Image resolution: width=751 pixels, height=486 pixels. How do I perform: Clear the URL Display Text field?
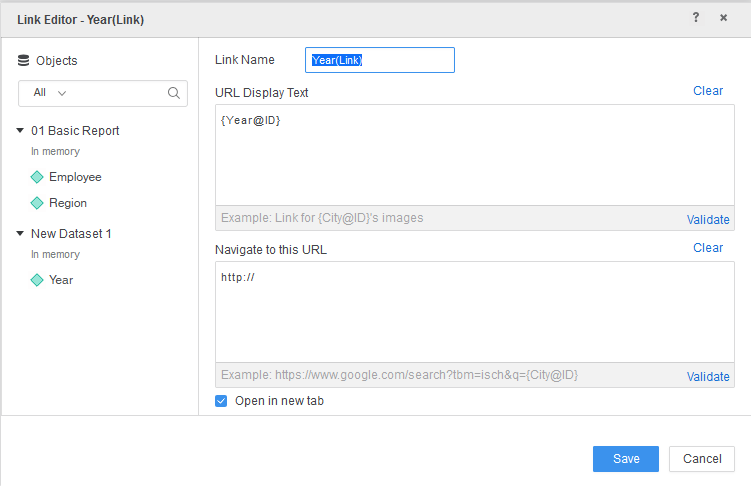point(707,91)
